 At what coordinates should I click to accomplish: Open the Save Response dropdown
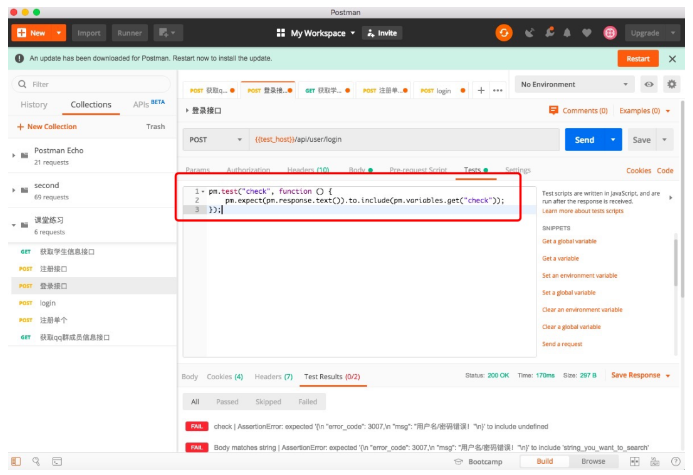(640, 375)
